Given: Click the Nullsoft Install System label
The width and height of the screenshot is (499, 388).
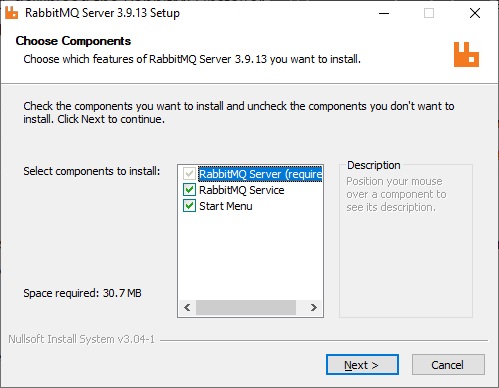Looking at the screenshot, I should (x=82, y=339).
